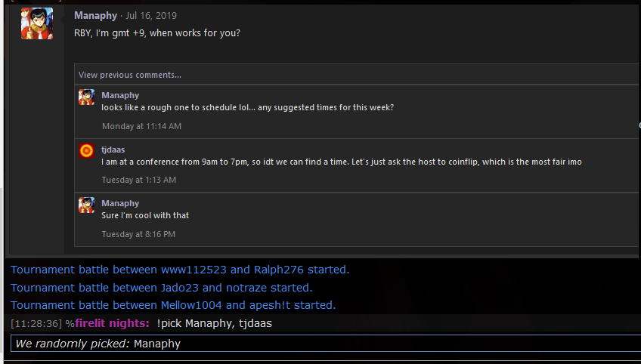Open the tjdaas username link
Viewport: 641px width, 364px height.
click(x=113, y=150)
